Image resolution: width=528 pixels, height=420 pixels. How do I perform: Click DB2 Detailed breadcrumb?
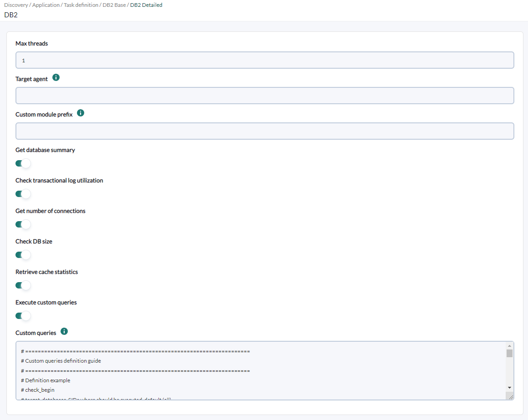point(146,5)
